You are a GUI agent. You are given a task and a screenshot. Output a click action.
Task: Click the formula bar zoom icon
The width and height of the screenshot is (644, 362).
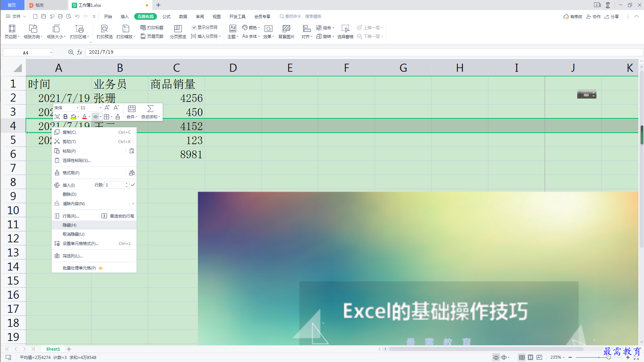(x=71, y=52)
